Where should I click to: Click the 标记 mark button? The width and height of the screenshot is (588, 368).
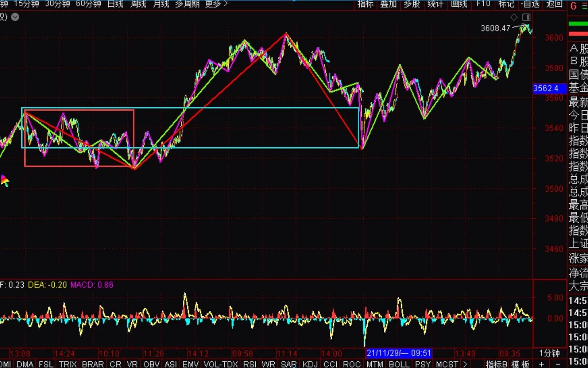coord(506,4)
